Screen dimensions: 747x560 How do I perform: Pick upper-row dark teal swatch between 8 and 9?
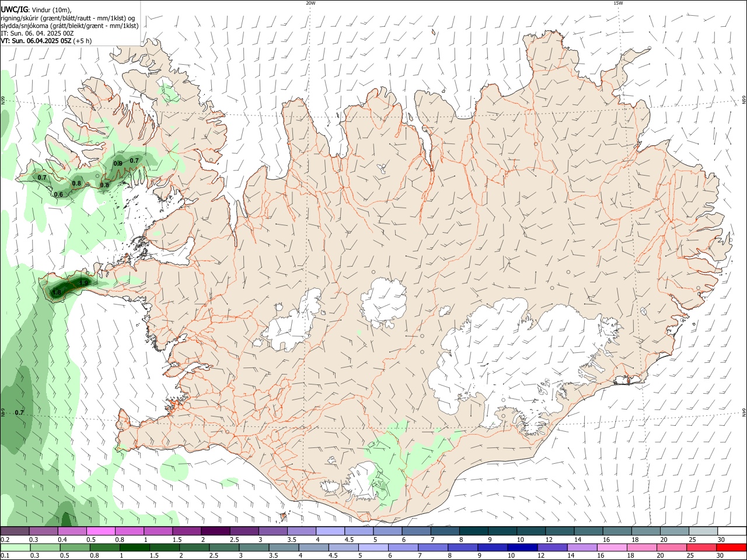(473, 531)
